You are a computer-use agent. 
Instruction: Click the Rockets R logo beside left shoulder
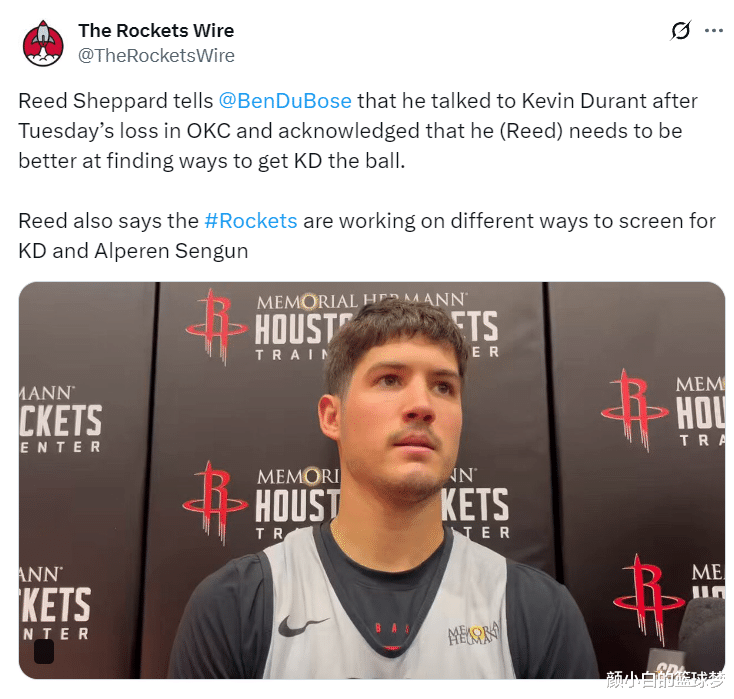click(x=215, y=503)
